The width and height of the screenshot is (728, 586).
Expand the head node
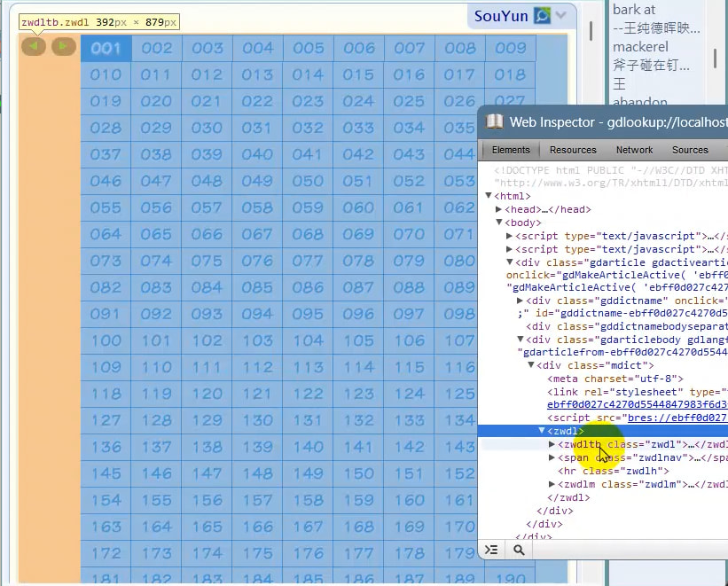point(498,209)
